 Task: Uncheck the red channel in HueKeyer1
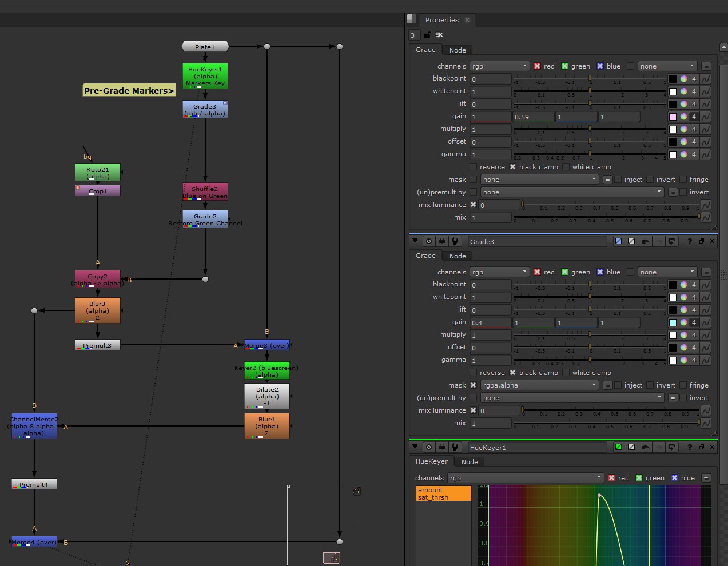(612, 478)
